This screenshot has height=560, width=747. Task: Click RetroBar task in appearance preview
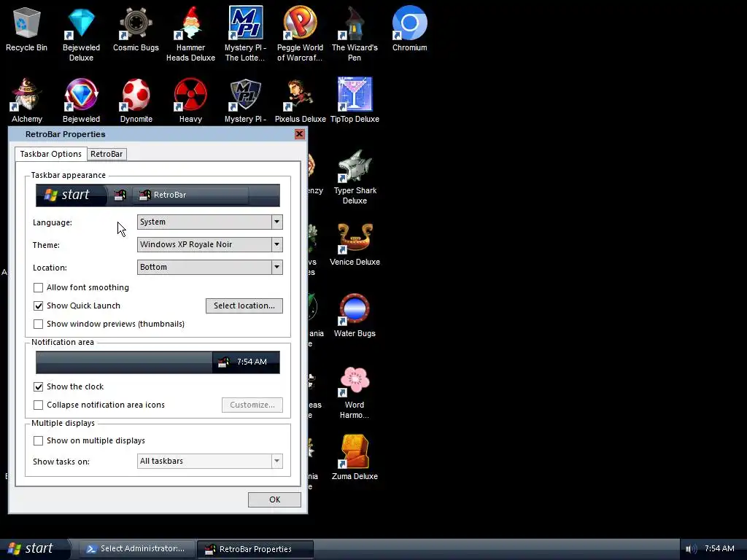[190, 195]
